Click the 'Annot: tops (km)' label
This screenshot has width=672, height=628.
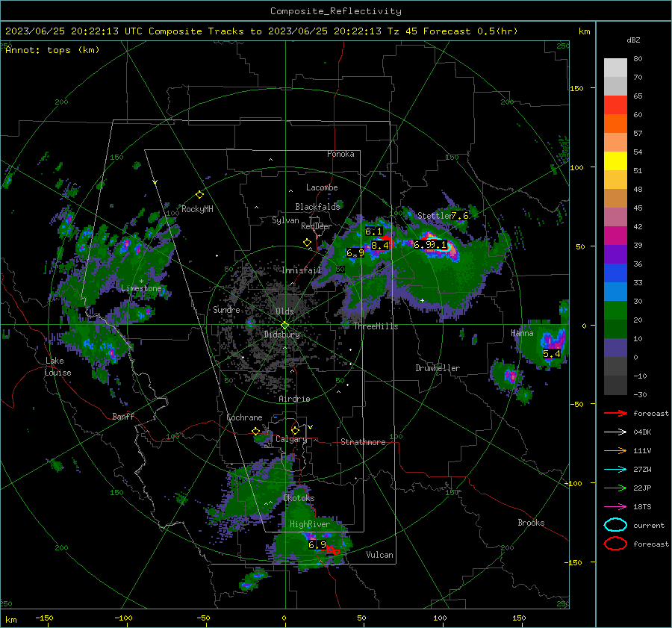52,50
